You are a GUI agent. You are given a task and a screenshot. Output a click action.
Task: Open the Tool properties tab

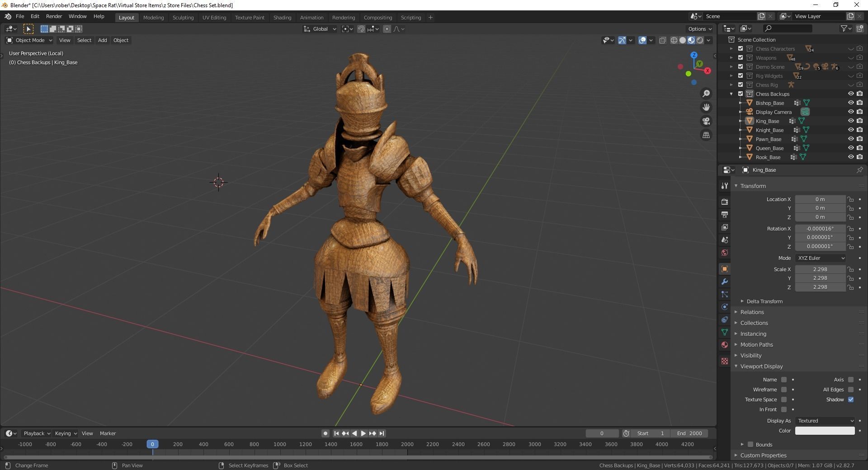[x=725, y=186]
